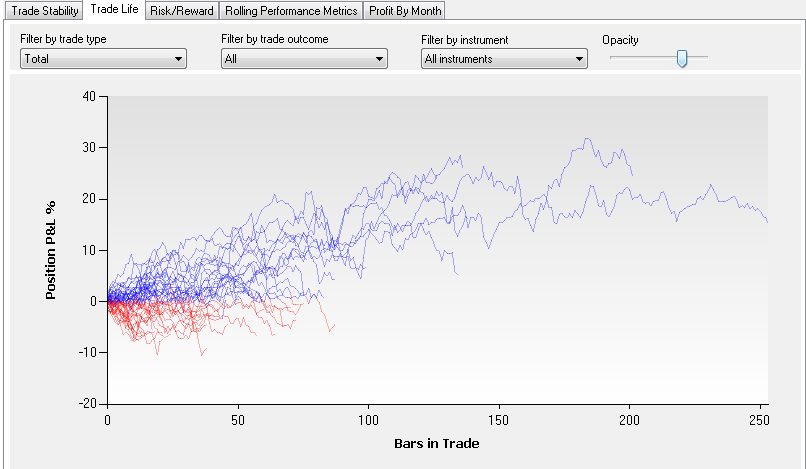Switch to the Trade Stability tab
The height and width of the screenshot is (469, 806).
coord(43,10)
